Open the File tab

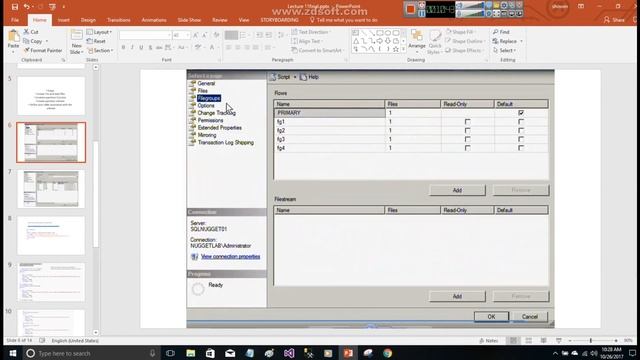15,20
